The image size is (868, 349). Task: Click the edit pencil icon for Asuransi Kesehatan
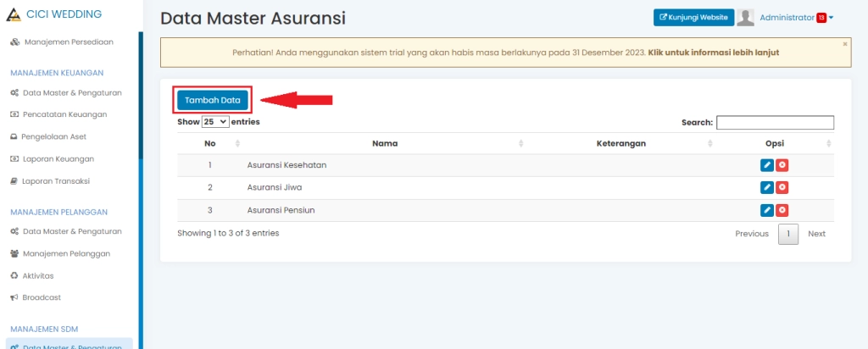coord(767,165)
